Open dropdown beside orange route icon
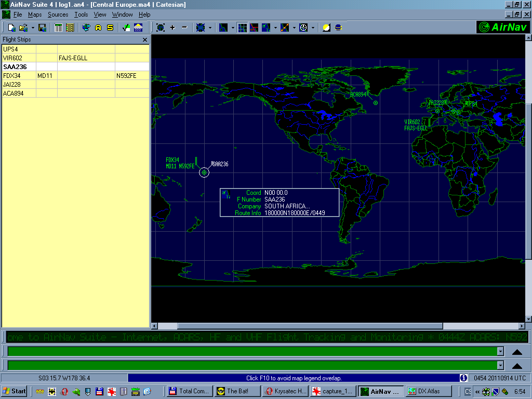The image size is (532, 399). click(294, 28)
